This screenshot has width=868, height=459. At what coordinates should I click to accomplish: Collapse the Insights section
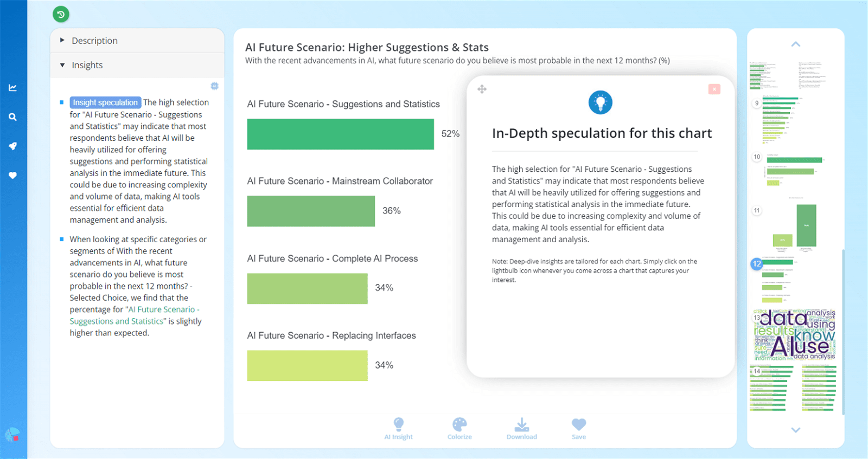click(87, 65)
